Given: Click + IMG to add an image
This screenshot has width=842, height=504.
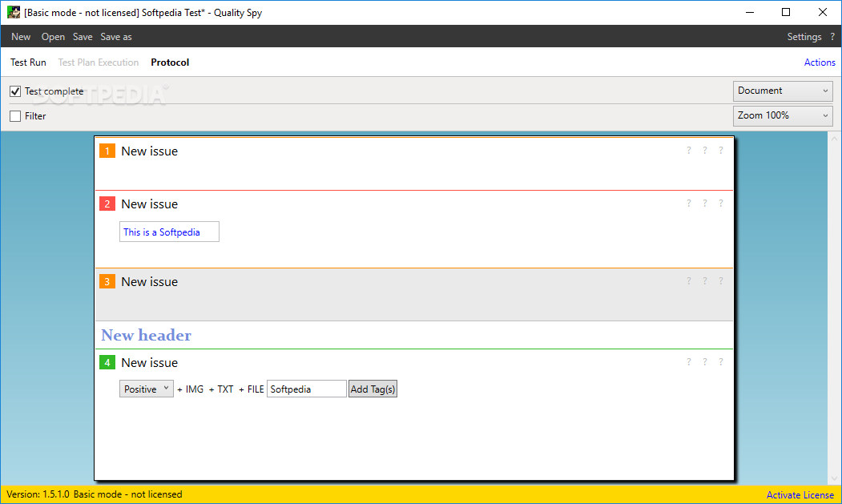Looking at the screenshot, I should pos(190,389).
